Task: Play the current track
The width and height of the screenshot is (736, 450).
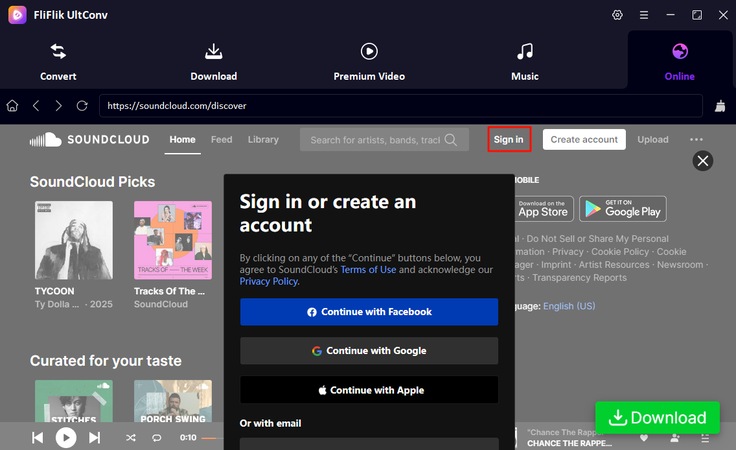Action: coord(66,438)
